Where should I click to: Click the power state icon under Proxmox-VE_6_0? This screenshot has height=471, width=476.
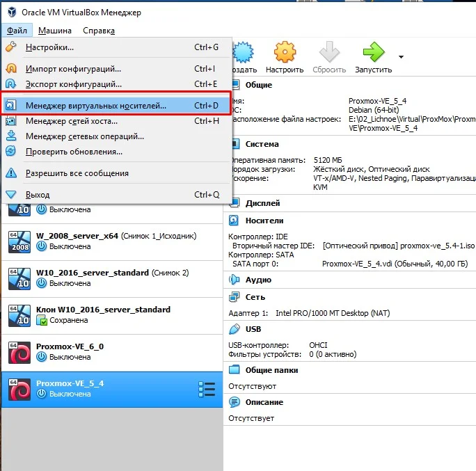point(41,357)
